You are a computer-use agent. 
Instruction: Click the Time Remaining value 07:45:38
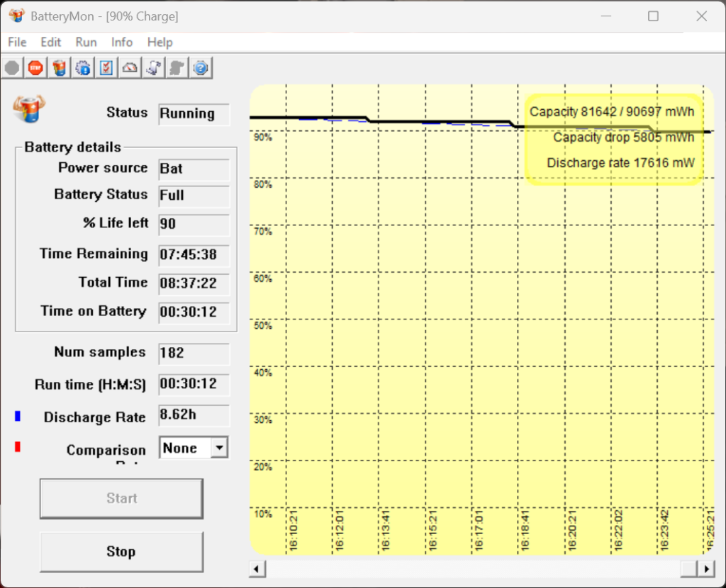pos(194,255)
